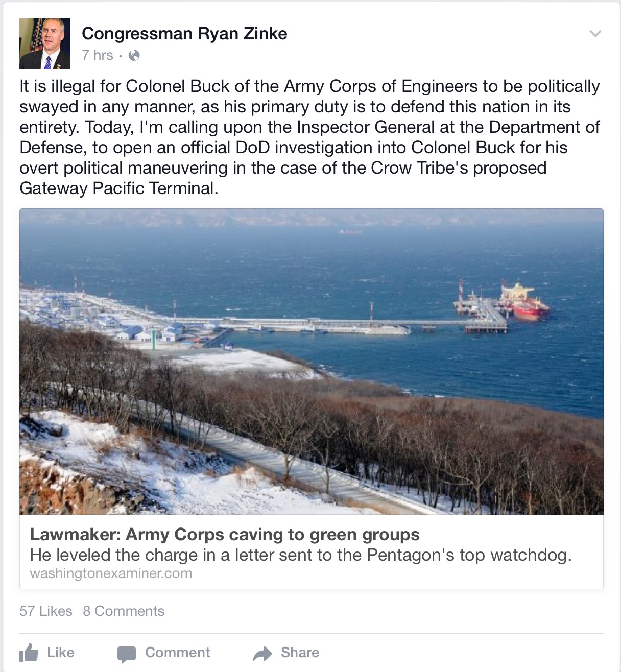This screenshot has height=672, width=621.
Task: Open the washingtonexaminer.com source link
Action: (x=111, y=573)
